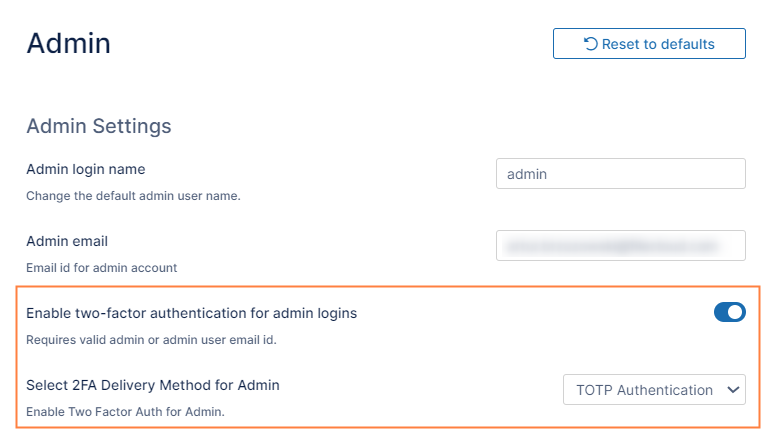The image size is (779, 445).
Task: Click into the Admin email field
Action: (620, 245)
